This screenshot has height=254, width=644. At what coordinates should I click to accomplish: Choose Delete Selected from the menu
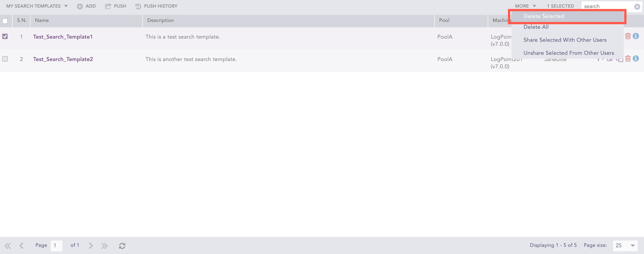(x=543, y=16)
